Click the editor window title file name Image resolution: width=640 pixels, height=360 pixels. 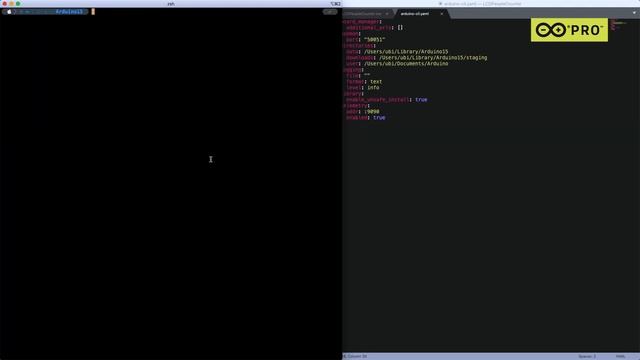(482, 4)
